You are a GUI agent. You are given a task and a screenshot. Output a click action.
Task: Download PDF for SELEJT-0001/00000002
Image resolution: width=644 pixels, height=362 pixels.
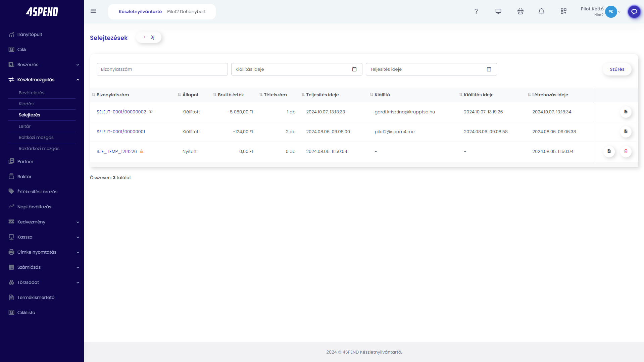pos(626,112)
